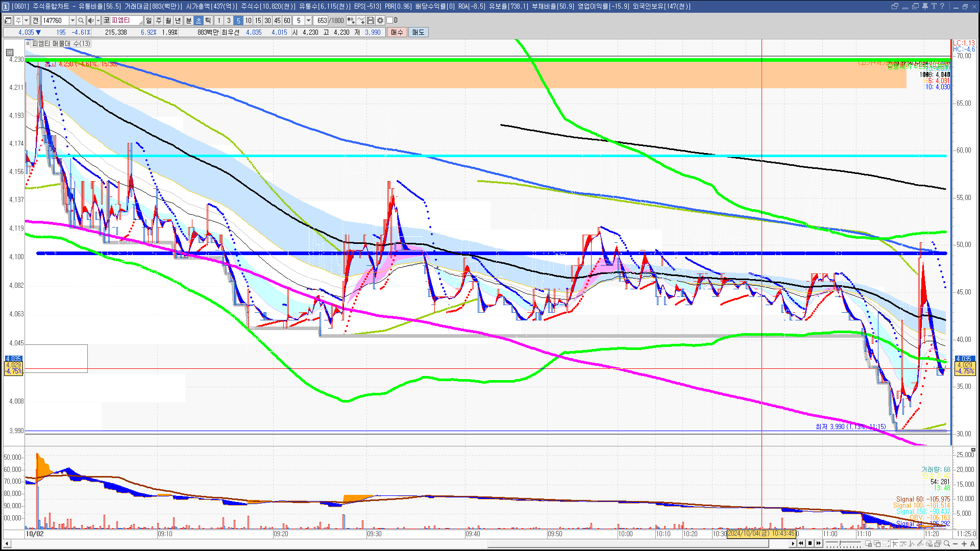Click the stock search magnifier icon

pyautogui.click(x=81, y=20)
